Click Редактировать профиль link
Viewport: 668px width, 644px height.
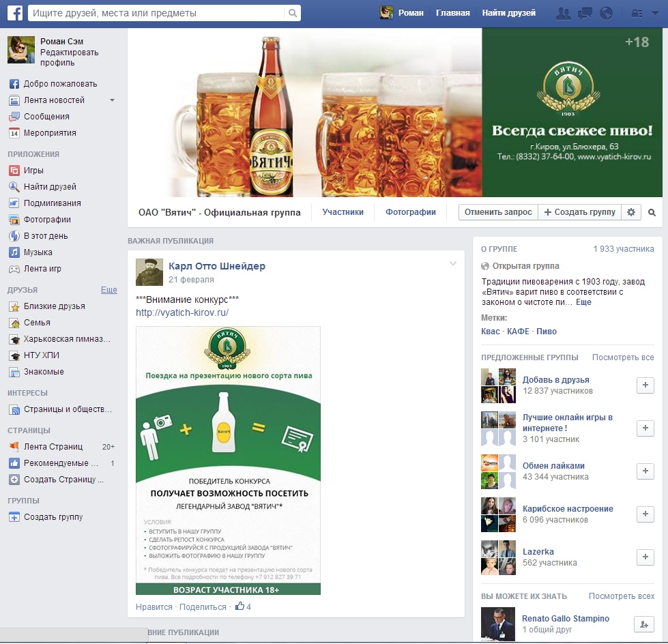coord(70,57)
